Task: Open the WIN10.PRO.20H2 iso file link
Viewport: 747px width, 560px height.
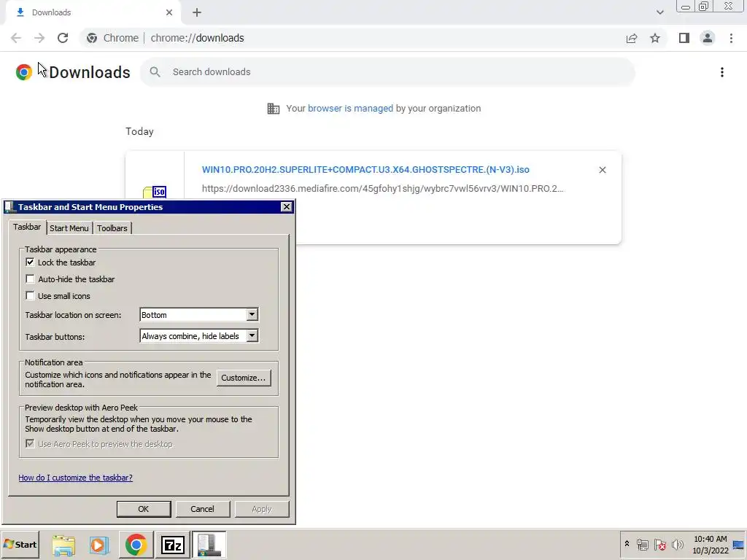Action: pyautogui.click(x=365, y=170)
